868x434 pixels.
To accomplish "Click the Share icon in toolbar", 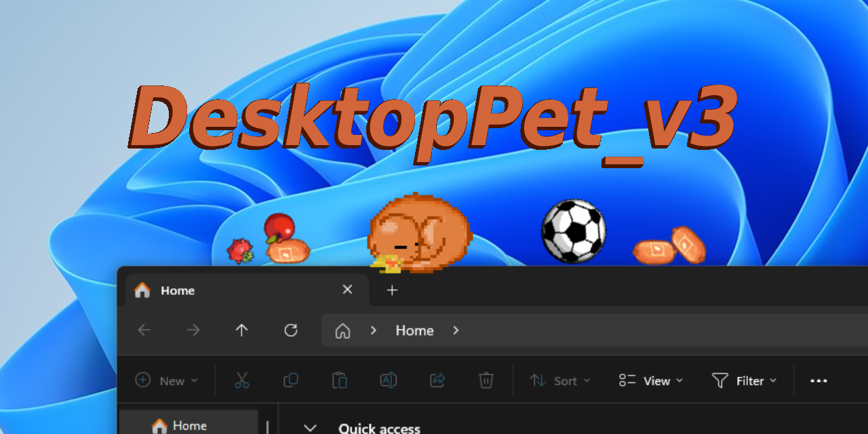I will point(437,380).
